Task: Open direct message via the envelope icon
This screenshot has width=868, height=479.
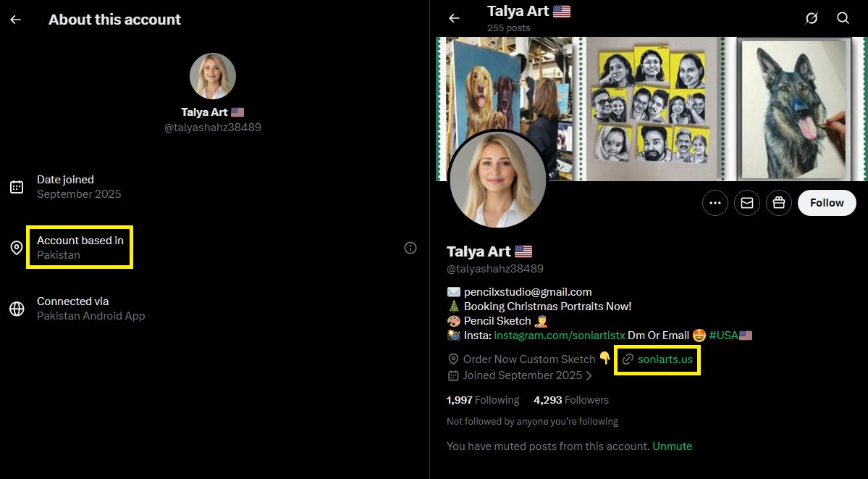Action: pos(746,203)
